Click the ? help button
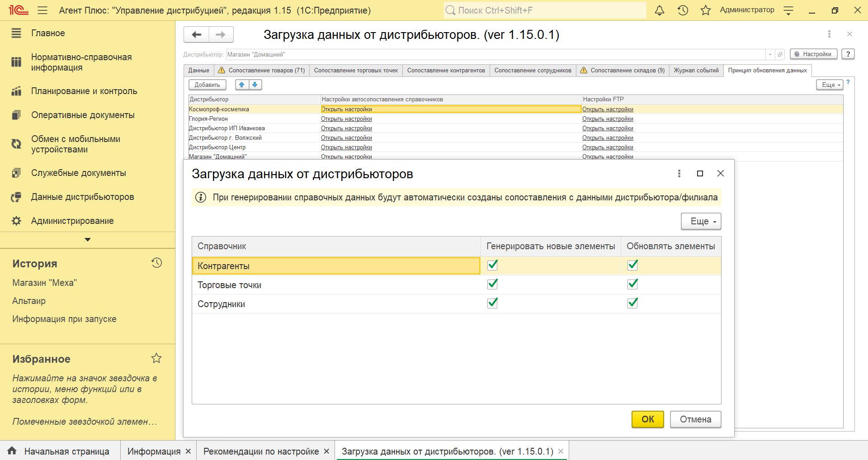Image resolution: width=868 pixels, height=460 pixels. [x=848, y=54]
